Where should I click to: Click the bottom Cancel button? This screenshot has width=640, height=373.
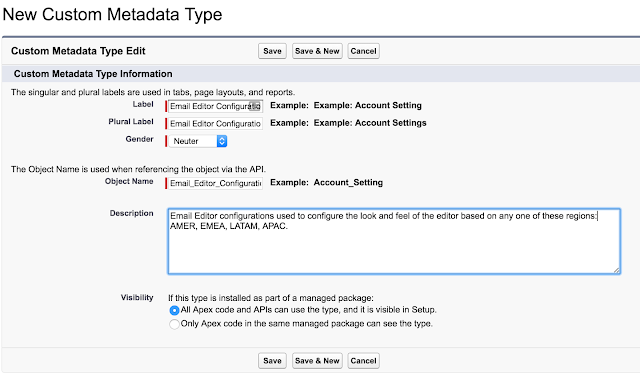363,361
